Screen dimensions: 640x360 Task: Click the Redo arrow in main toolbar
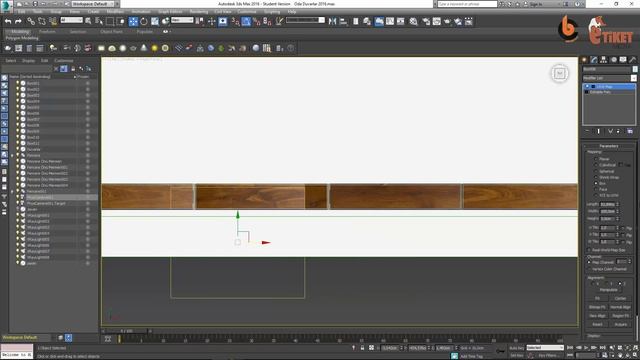click(x=18, y=22)
